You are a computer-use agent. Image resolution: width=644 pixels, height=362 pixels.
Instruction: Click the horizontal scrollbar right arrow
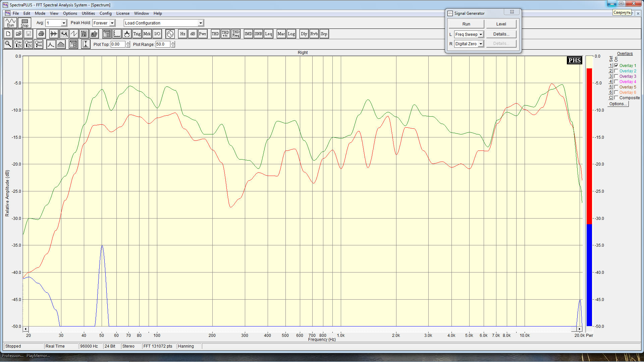pyautogui.click(x=580, y=329)
